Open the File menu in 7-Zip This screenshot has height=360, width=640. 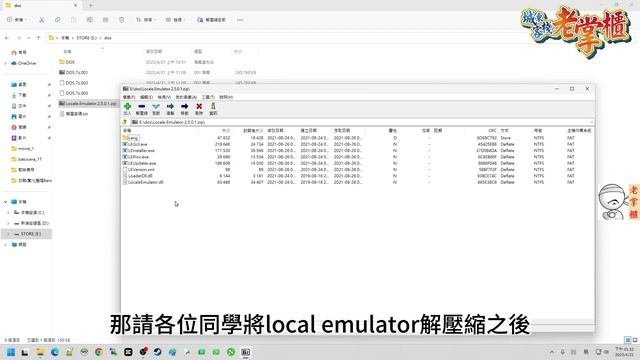pyautogui.click(x=129, y=97)
